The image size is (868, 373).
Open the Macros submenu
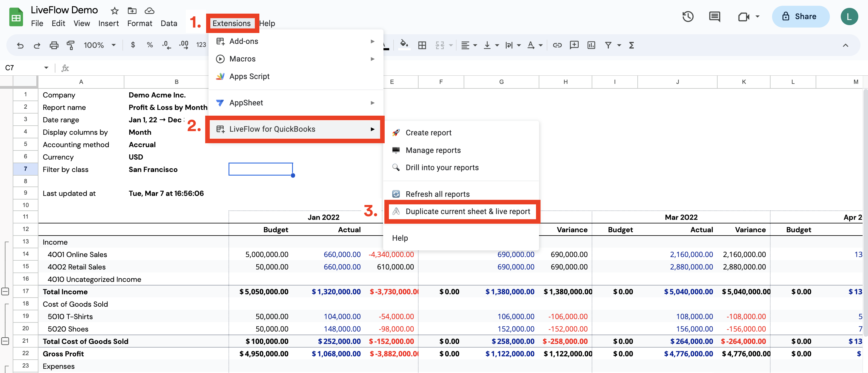295,59
